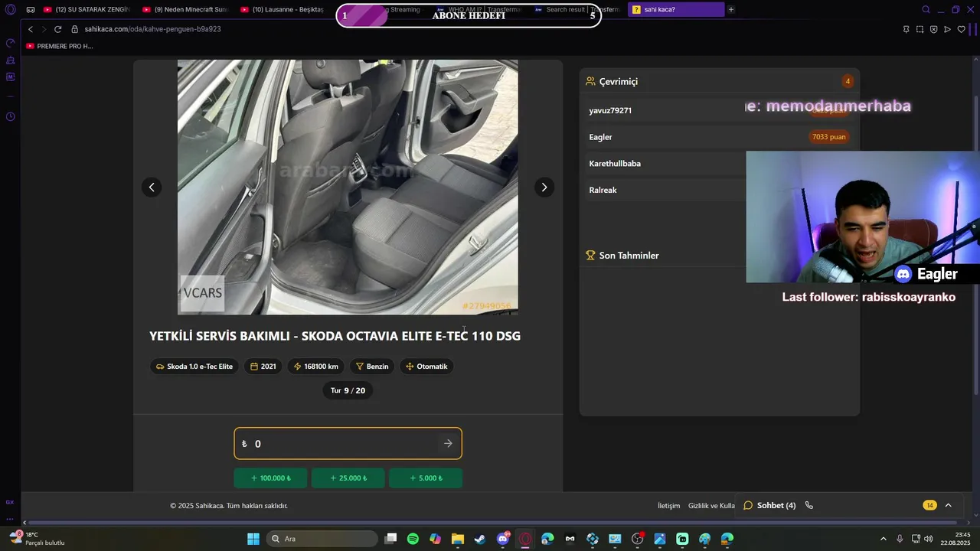Open Opera GX from the taskbar
Image resolution: width=980 pixels, height=551 pixels.
coord(525,539)
